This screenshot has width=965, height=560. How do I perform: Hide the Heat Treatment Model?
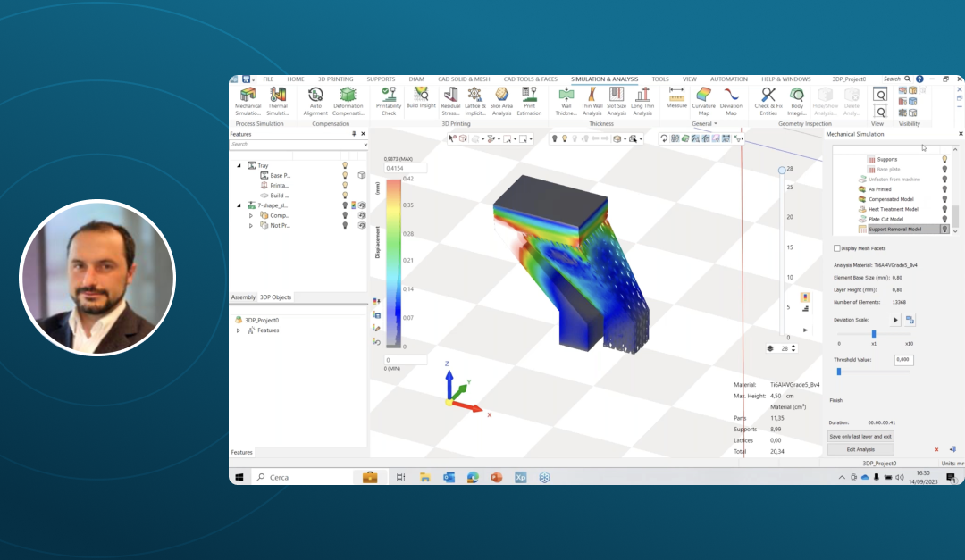pos(944,209)
